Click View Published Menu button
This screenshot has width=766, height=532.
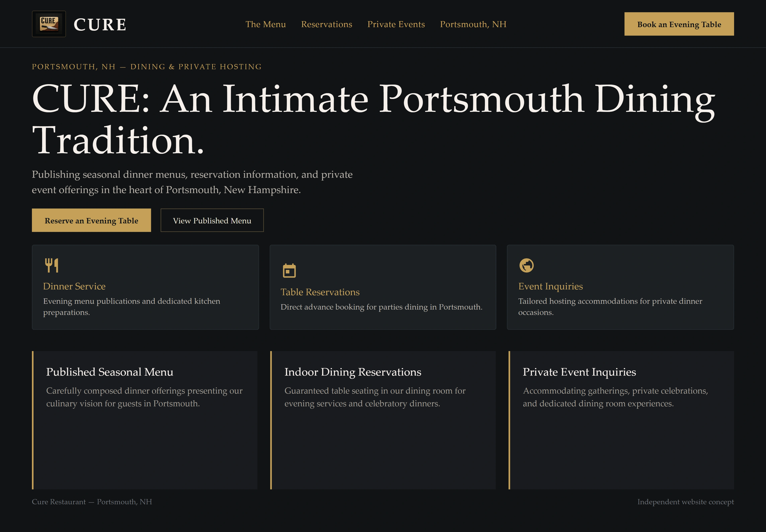coord(212,220)
